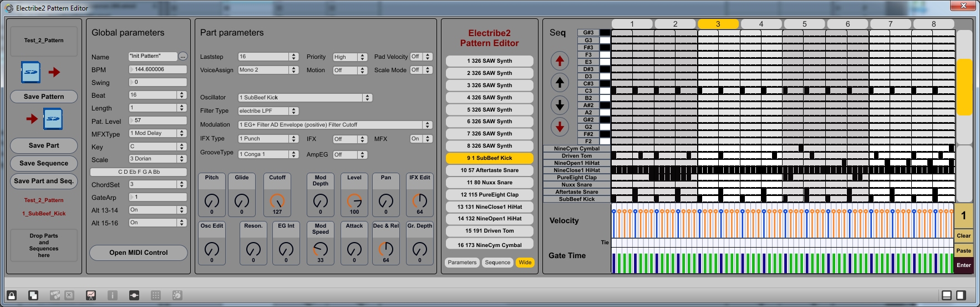Click the black up arrow in Seq
980x307 pixels.
tap(560, 83)
